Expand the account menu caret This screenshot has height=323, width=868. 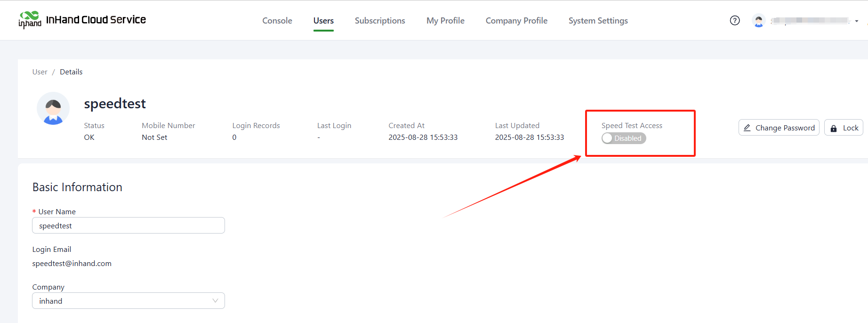click(856, 21)
